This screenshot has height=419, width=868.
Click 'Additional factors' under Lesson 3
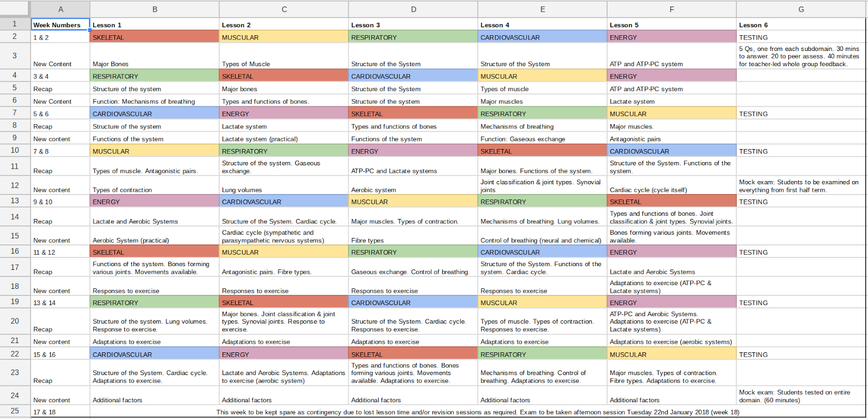pos(413,396)
